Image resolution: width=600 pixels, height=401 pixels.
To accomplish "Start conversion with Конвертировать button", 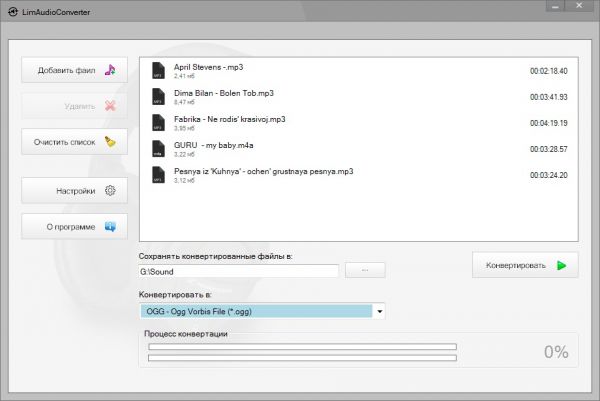I will pos(525,265).
